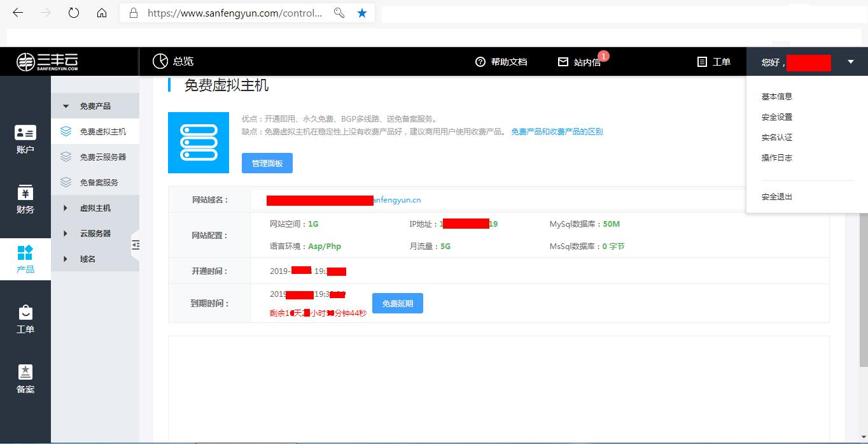Screen dimensions: 868x444
Task: Click the 网站配置 row label
Action: (x=210, y=236)
